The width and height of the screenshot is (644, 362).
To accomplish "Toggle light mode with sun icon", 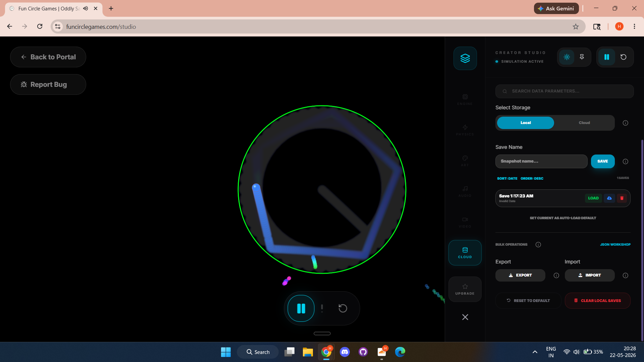I will click(x=567, y=57).
